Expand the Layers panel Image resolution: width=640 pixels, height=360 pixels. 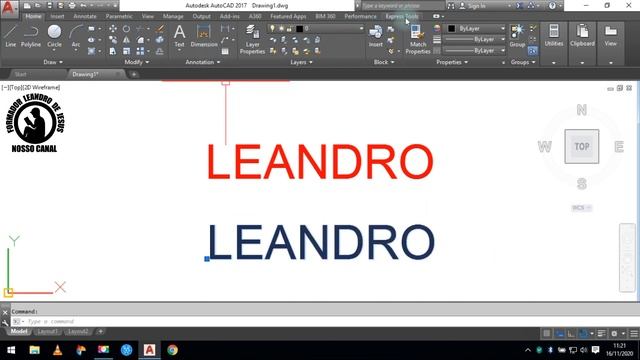[301, 62]
